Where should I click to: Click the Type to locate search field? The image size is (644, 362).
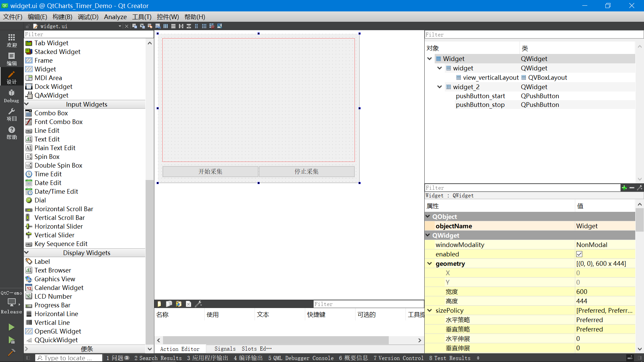click(x=69, y=358)
